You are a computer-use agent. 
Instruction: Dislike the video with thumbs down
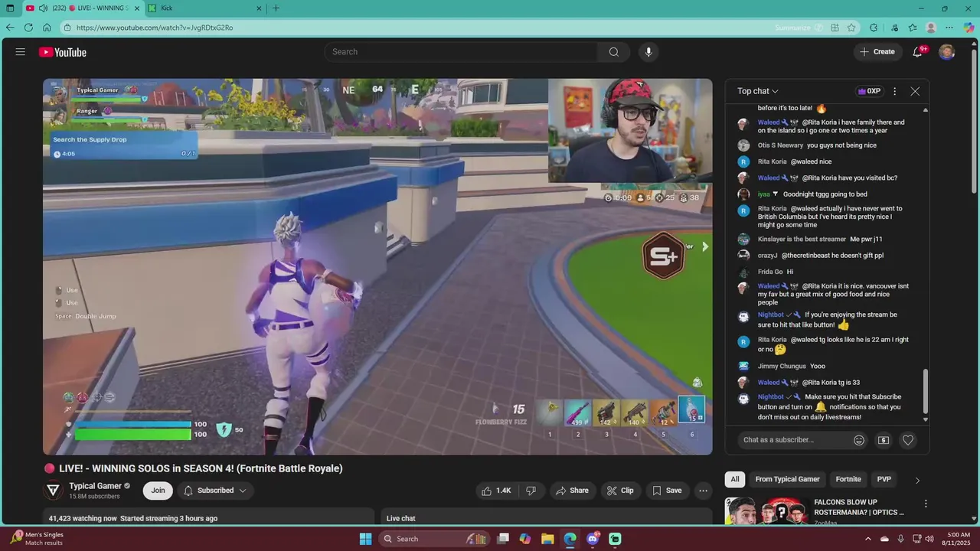tap(531, 491)
